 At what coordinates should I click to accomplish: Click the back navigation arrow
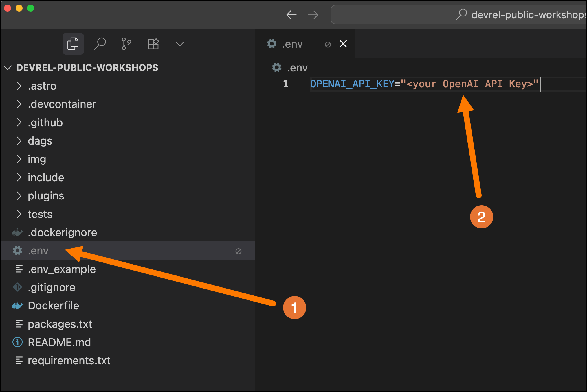click(x=291, y=15)
